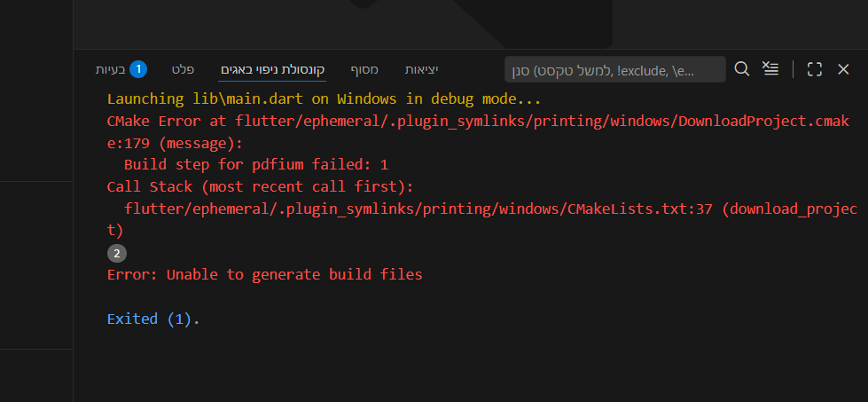Click the repeated-message count badge 2
This screenshot has width=868, height=402.
[x=117, y=254]
